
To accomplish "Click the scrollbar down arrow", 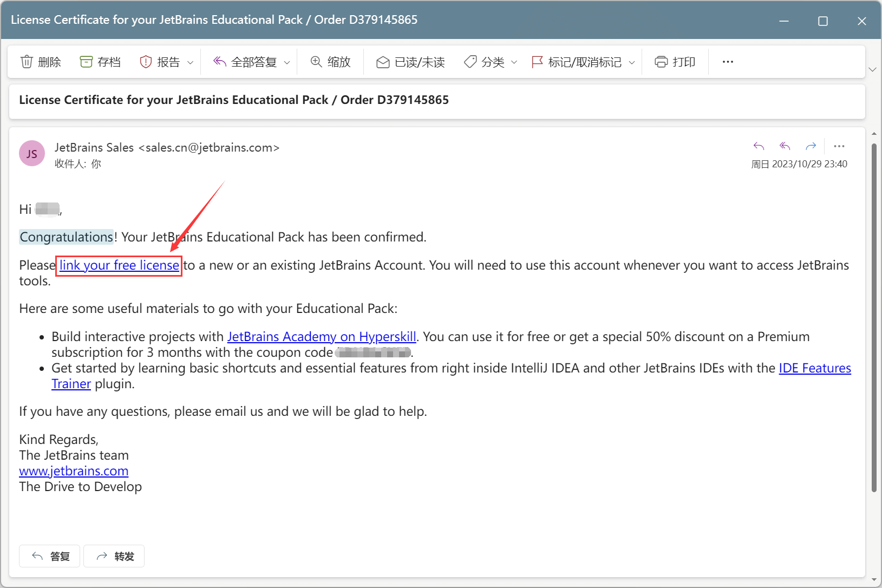I will tap(874, 580).
